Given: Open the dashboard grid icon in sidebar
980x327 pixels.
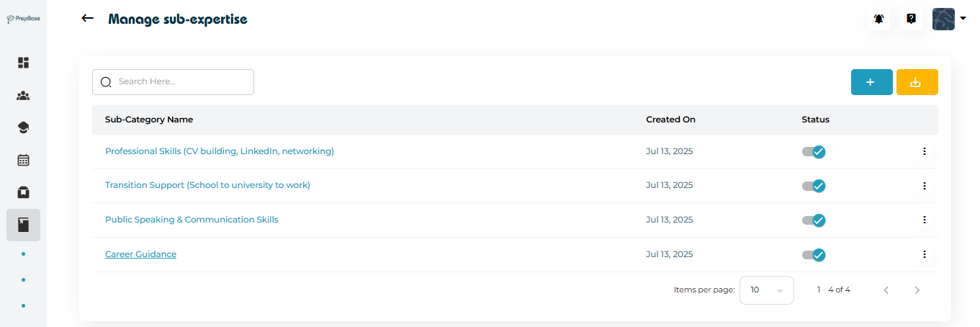Looking at the screenshot, I should pos(23,63).
